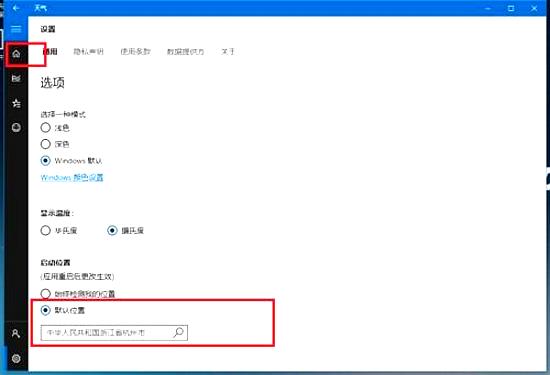Open the smiley feedback icon in sidebar
The width and height of the screenshot is (550, 375).
point(16,127)
